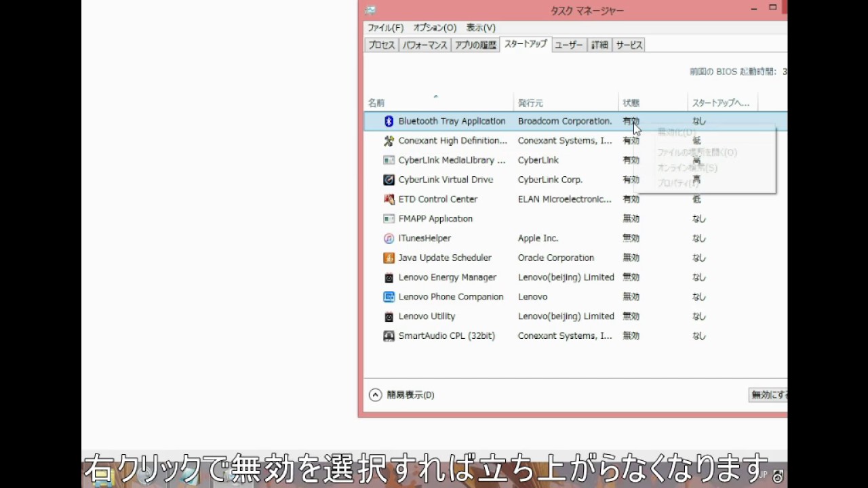Select Lenovo Phone Companion row name
This screenshot has height=488, width=868.
coord(451,297)
